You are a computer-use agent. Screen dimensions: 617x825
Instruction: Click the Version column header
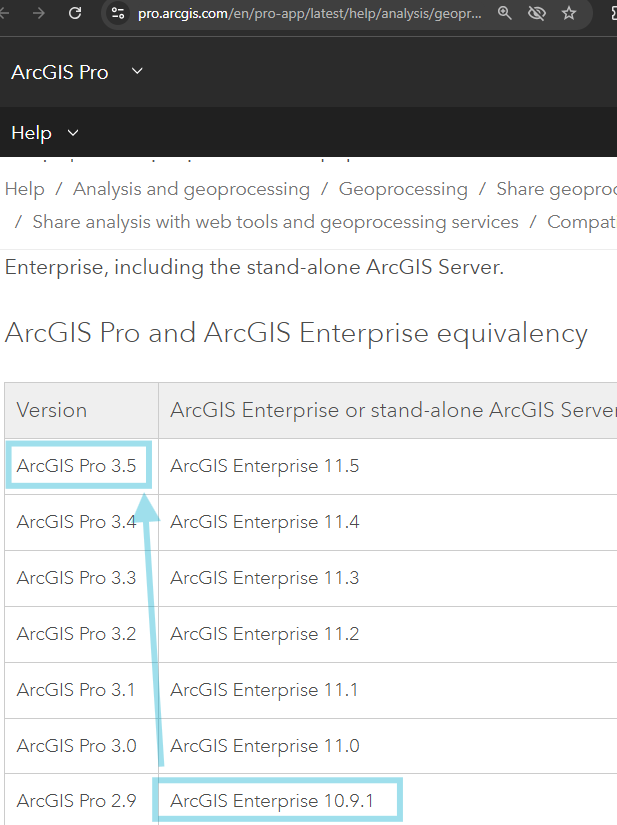52,410
